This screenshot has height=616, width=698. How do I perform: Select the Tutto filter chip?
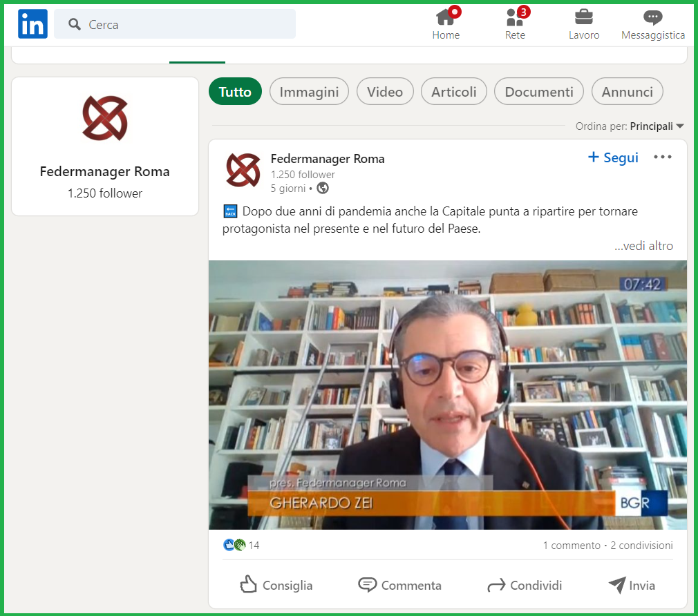pyautogui.click(x=235, y=92)
